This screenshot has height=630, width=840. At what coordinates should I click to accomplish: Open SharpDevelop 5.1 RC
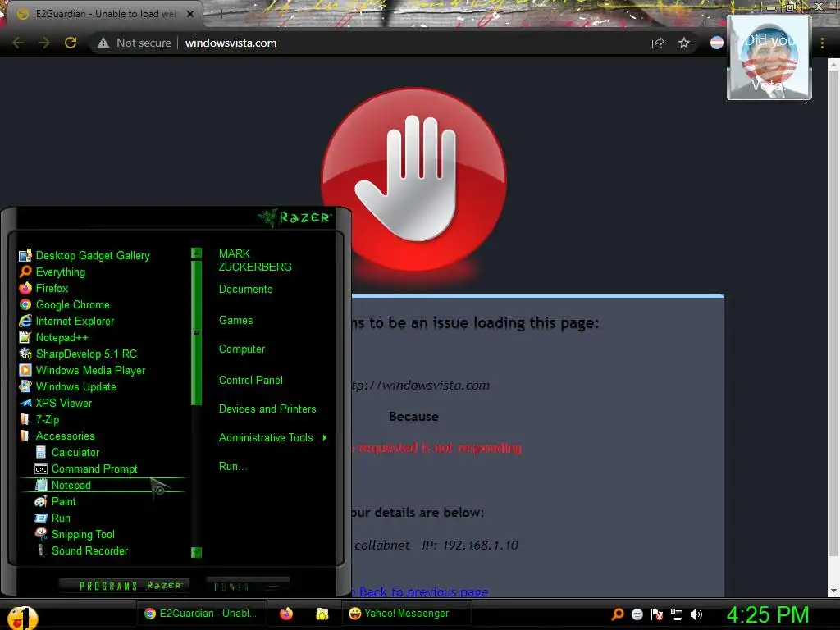pos(78,354)
